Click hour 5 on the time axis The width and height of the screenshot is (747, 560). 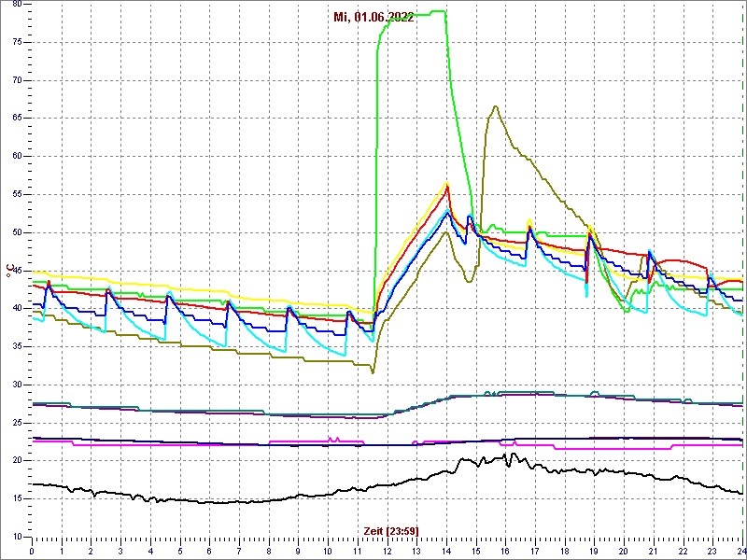(x=180, y=552)
